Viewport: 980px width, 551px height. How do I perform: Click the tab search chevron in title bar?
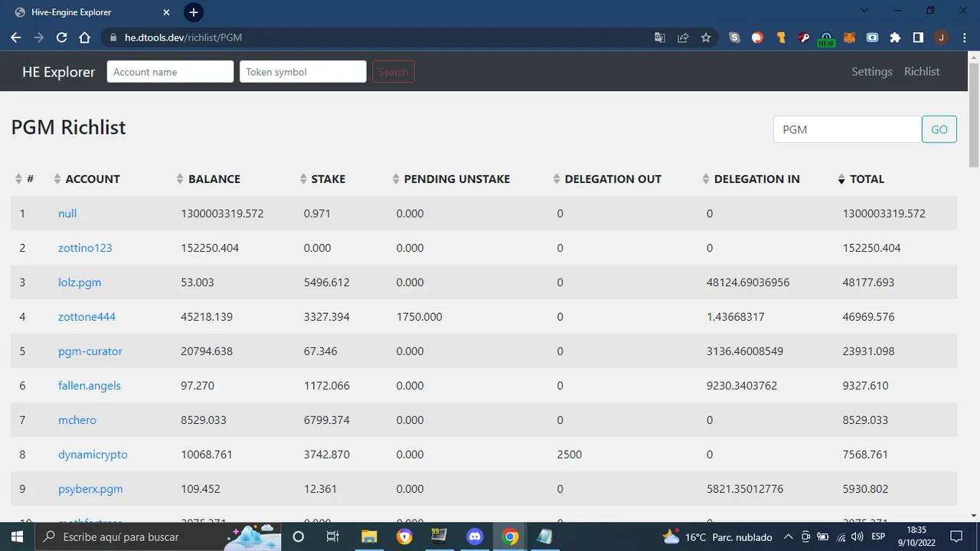pos(864,11)
